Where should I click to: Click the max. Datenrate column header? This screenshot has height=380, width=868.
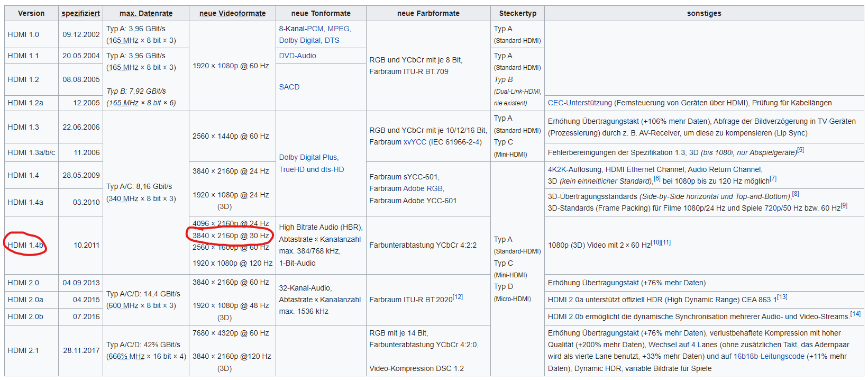point(146,13)
